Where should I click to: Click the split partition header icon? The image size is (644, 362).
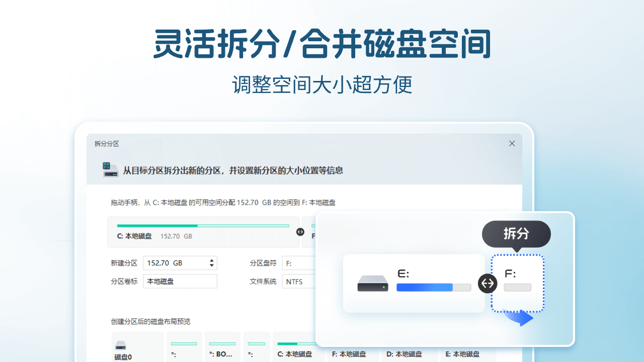click(x=110, y=170)
